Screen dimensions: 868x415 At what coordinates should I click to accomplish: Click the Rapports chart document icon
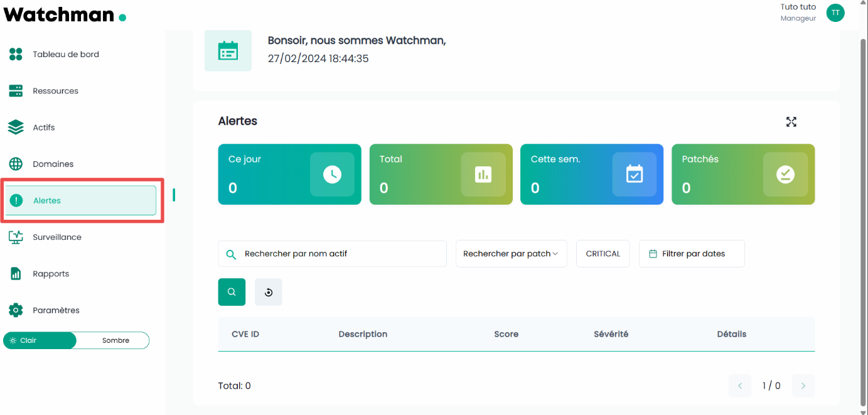[16, 274]
